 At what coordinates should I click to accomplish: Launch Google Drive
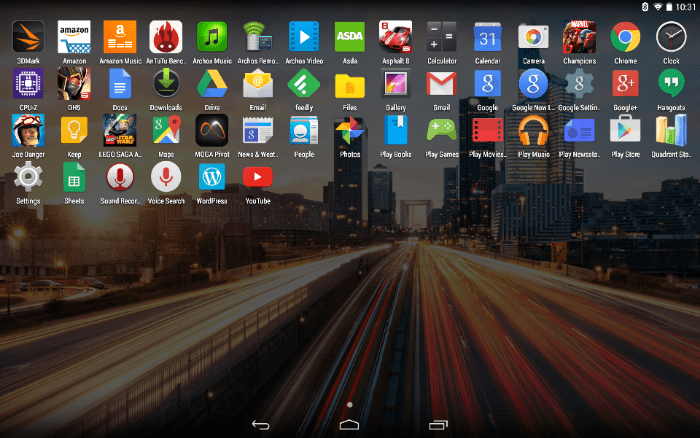pos(212,83)
